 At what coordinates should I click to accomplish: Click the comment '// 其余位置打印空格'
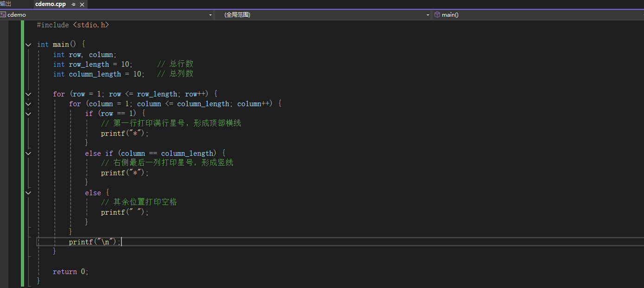139,202
